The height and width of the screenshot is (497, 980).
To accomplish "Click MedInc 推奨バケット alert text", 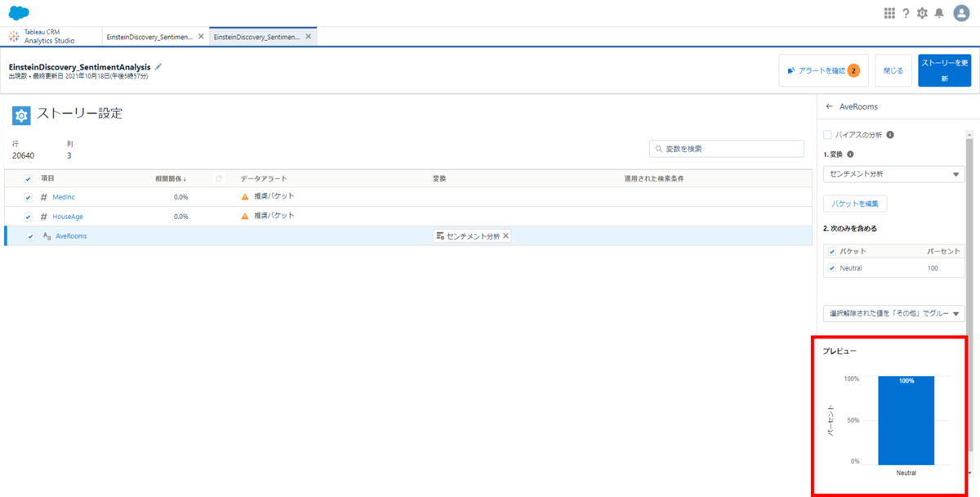I will (274, 196).
